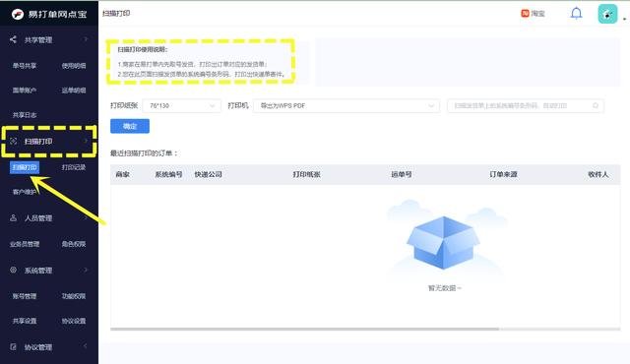630x364 pixels.
Task: Open 账号管理 in the sidebar
Action: (25, 296)
